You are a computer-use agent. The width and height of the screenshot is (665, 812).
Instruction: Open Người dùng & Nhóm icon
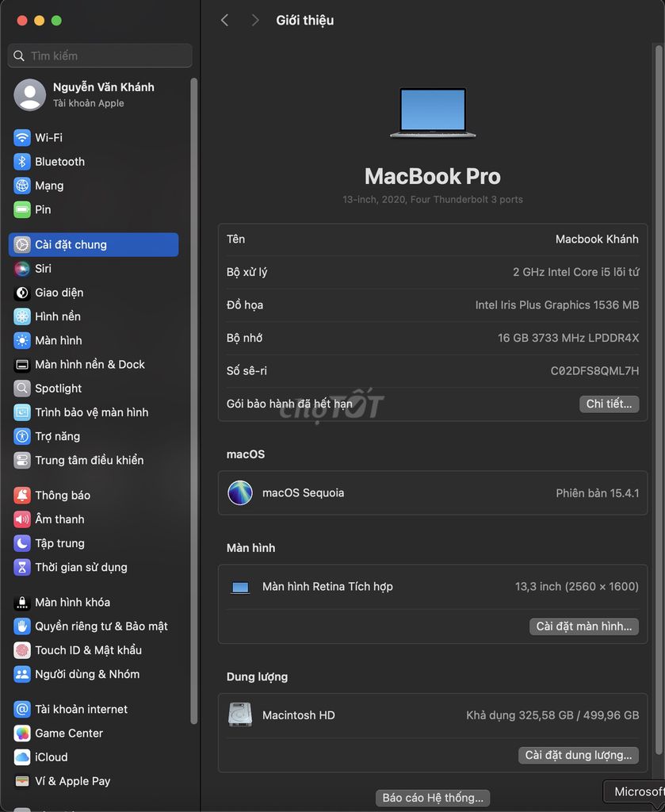click(x=21, y=674)
